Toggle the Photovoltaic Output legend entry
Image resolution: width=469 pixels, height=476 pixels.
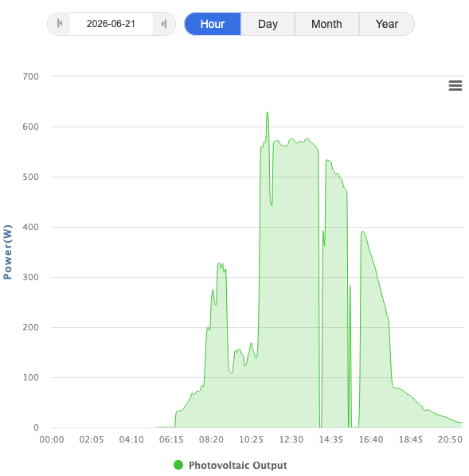tap(230, 465)
